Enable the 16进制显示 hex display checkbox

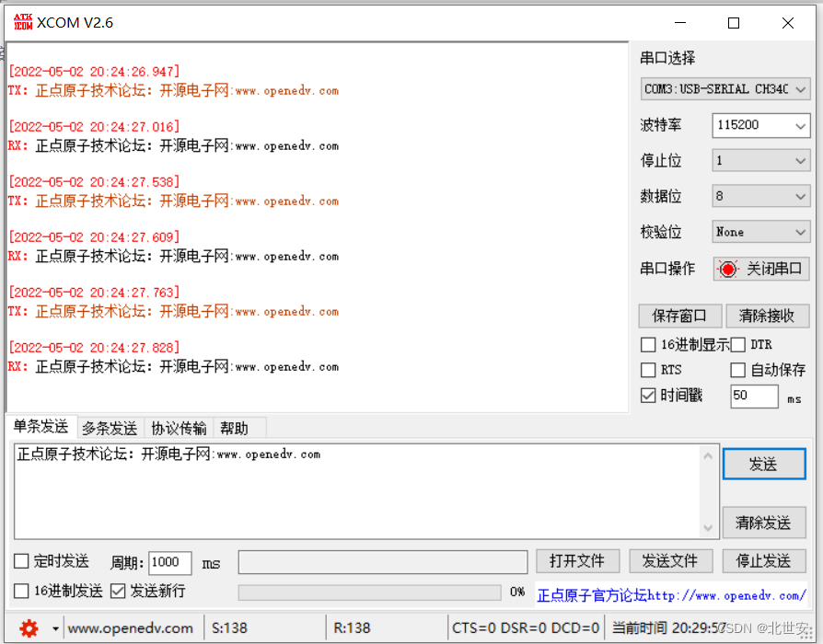click(649, 345)
